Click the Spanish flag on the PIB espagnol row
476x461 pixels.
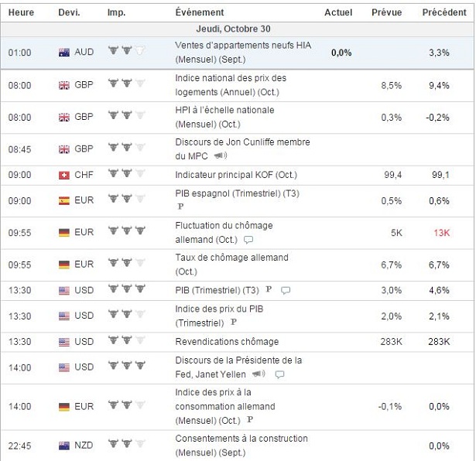pos(64,201)
